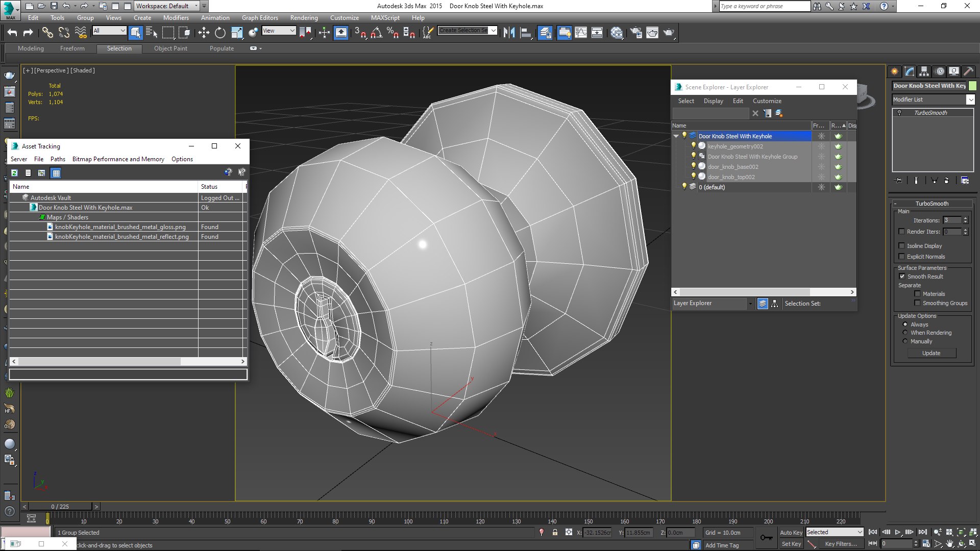Open the Utilities command panel tab
980x551 pixels.
[x=968, y=71]
